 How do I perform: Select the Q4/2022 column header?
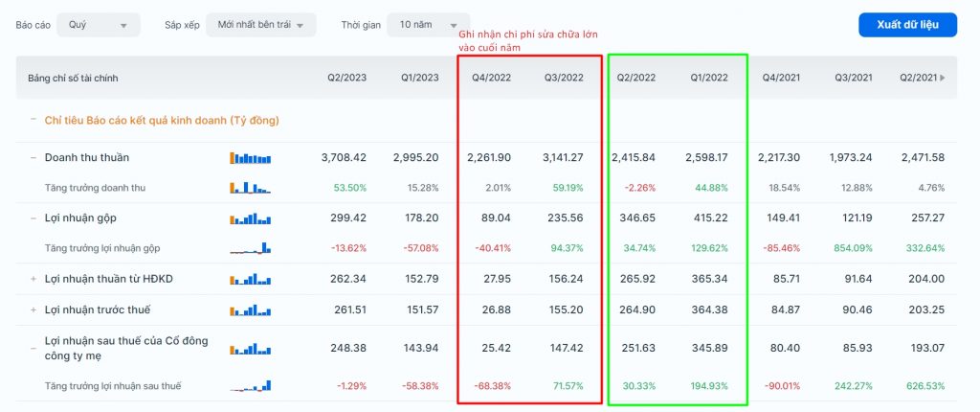pyautogui.click(x=491, y=77)
